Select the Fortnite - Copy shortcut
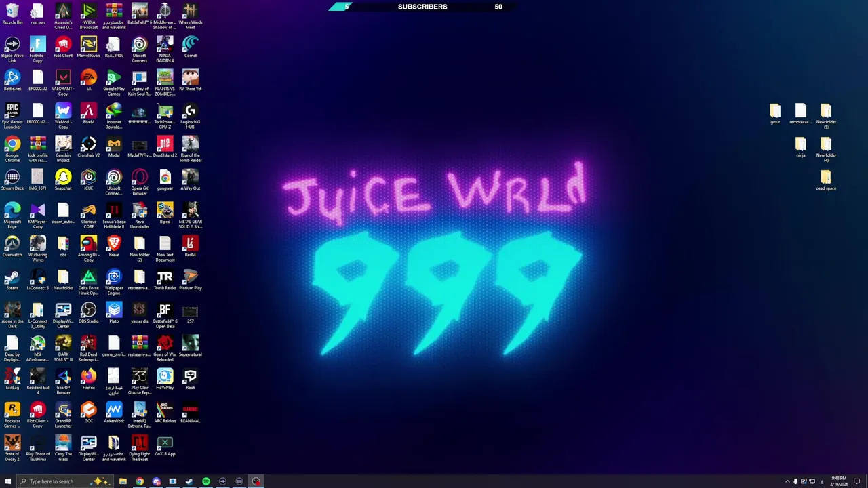Viewport: 868px width, 488px height. click(x=38, y=49)
